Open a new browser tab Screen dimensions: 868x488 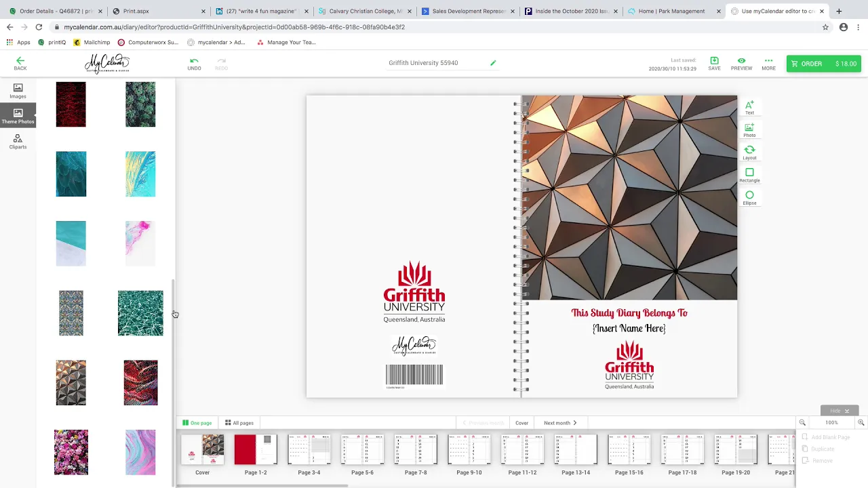pos(839,11)
